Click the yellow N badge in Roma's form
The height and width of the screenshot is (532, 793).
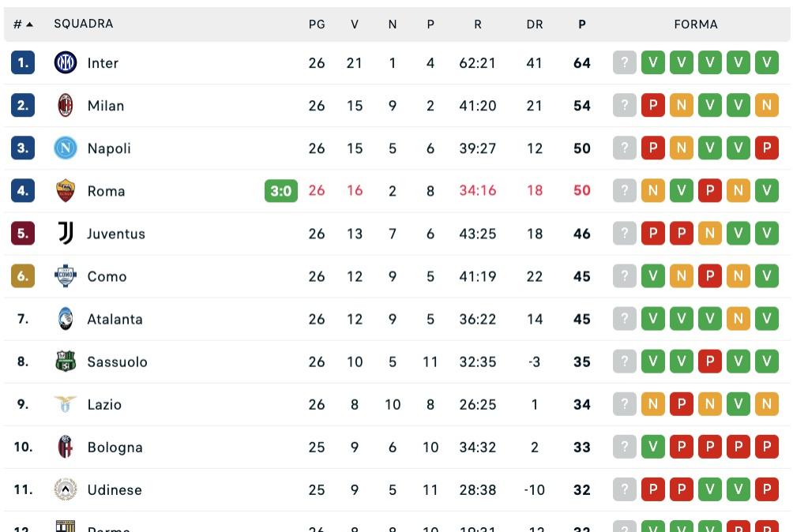653,190
